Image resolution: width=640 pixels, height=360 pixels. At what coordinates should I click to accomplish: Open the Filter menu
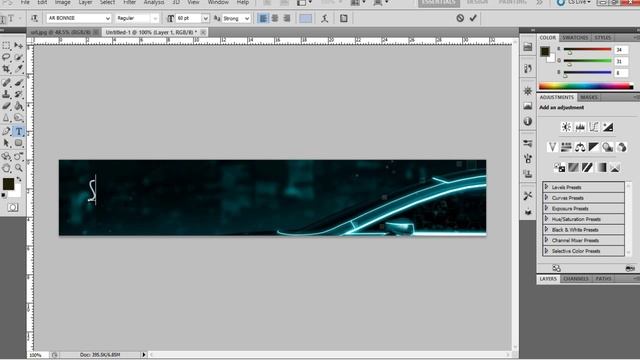pos(129,2)
